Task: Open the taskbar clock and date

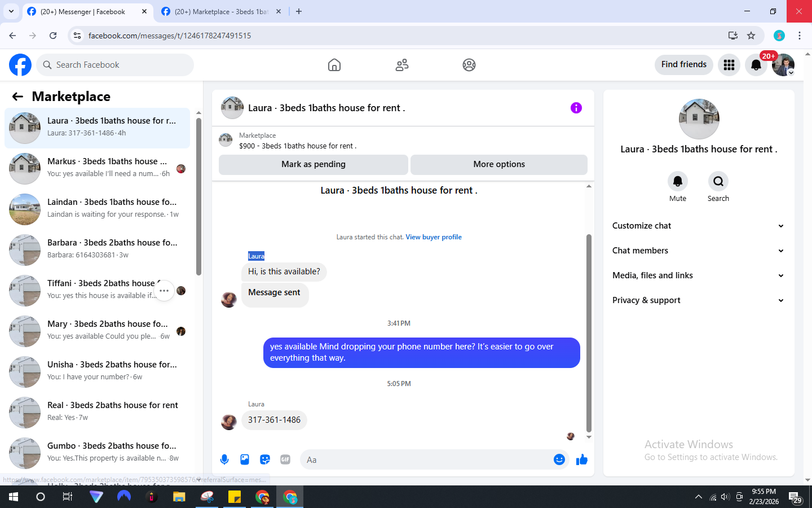Action: pyautogui.click(x=764, y=497)
